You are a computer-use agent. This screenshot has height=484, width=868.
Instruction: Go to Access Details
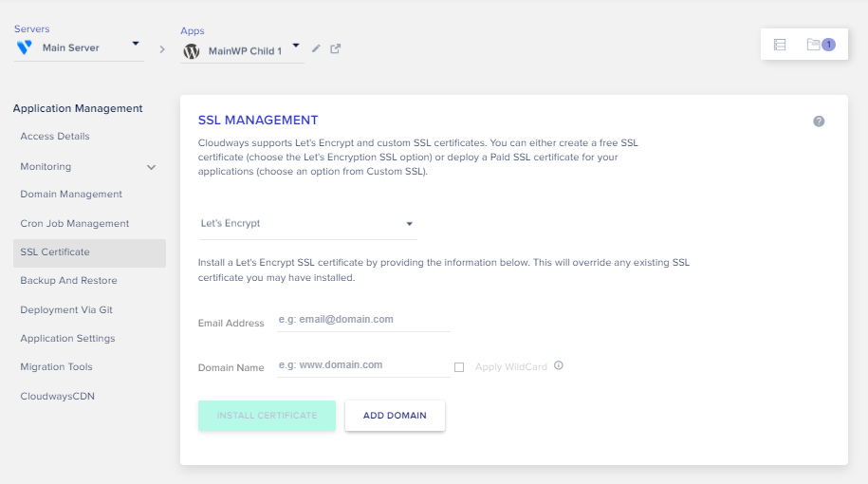coord(55,137)
